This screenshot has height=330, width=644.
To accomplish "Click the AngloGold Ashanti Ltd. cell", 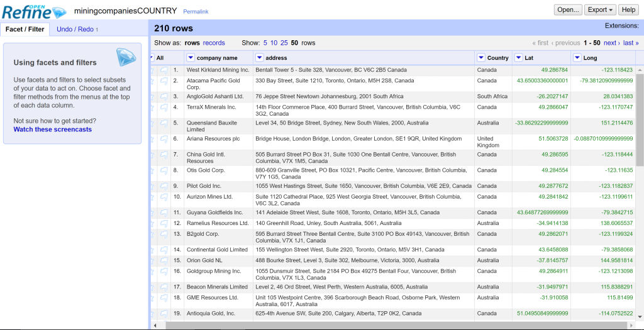I will (x=218, y=96).
